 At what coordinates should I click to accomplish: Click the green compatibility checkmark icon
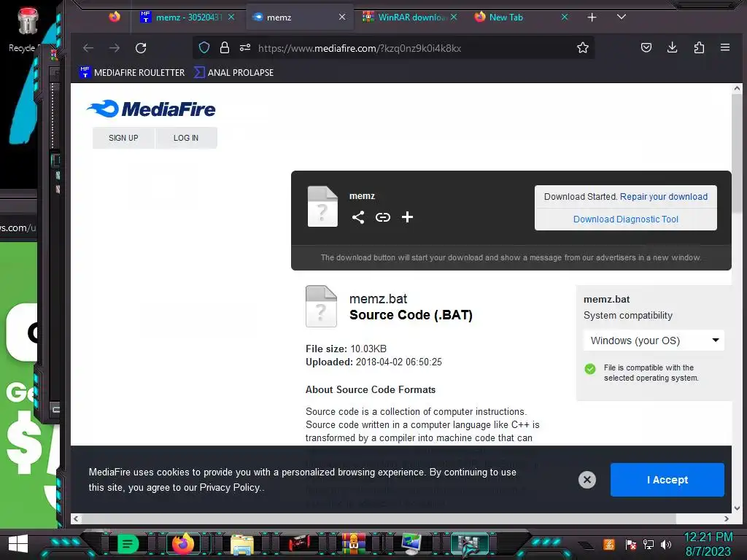[589, 369]
